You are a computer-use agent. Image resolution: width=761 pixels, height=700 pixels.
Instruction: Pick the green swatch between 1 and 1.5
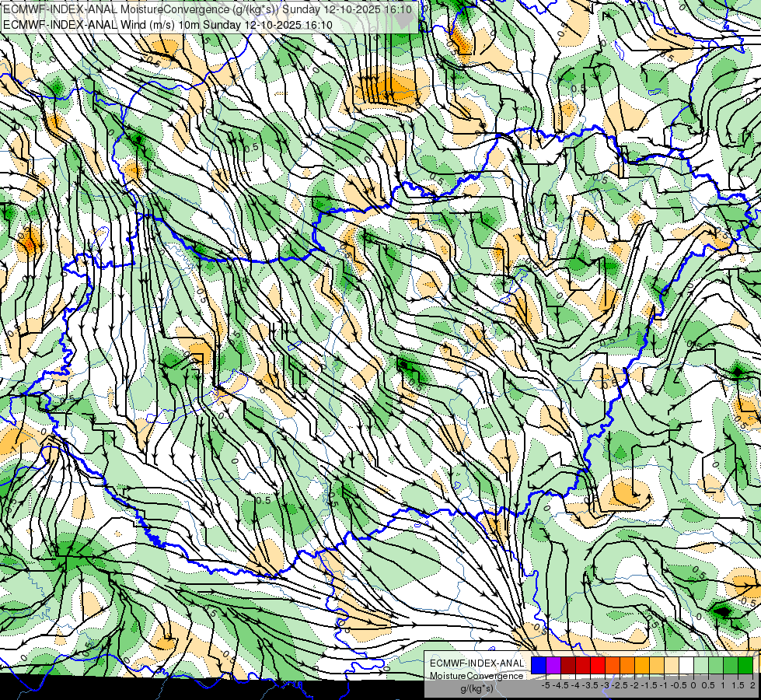coord(731,665)
